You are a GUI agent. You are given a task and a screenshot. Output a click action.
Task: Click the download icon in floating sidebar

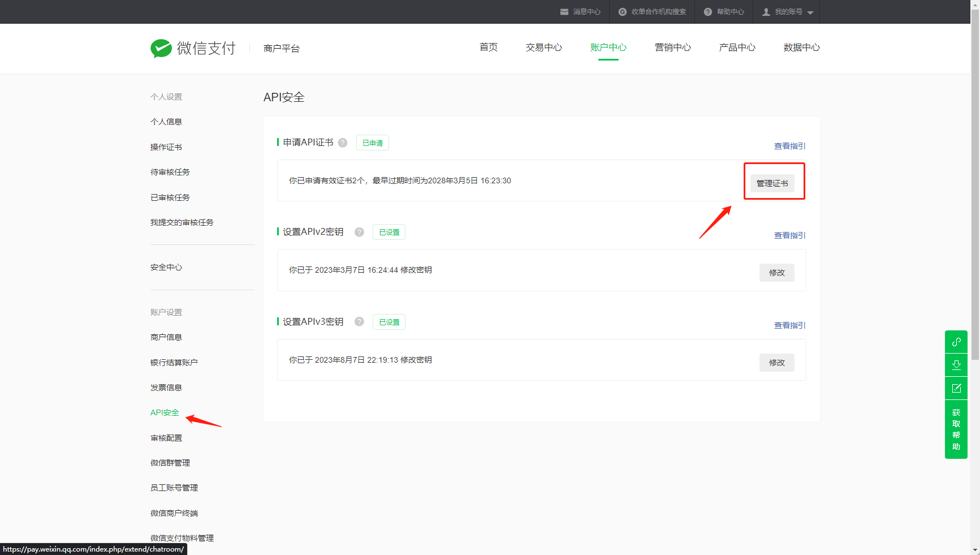(x=956, y=365)
